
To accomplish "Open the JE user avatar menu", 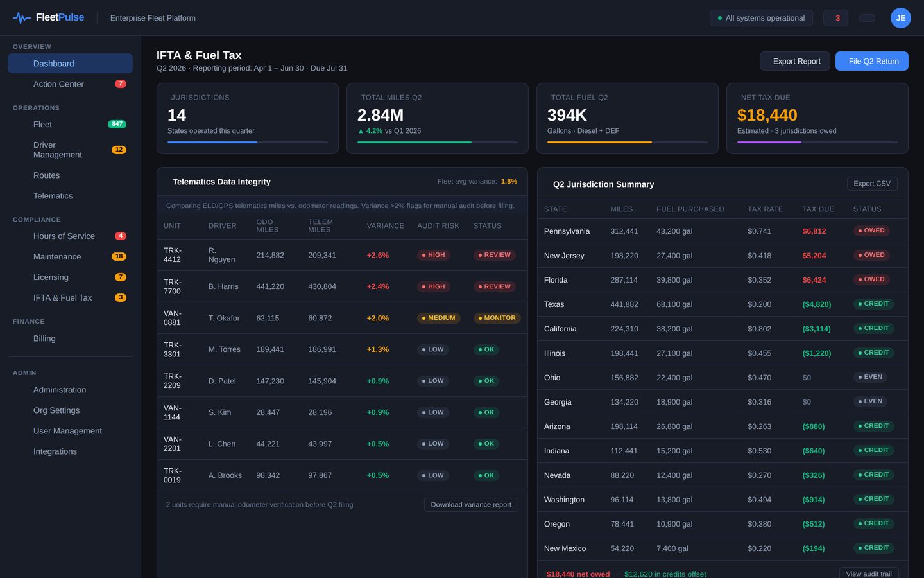I will (x=900, y=18).
